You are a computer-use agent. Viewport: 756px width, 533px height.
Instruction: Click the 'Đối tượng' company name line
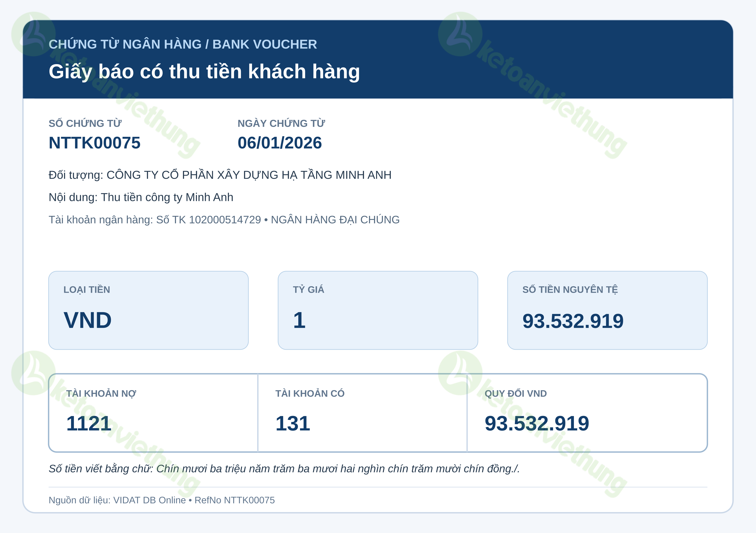coord(220,175)
